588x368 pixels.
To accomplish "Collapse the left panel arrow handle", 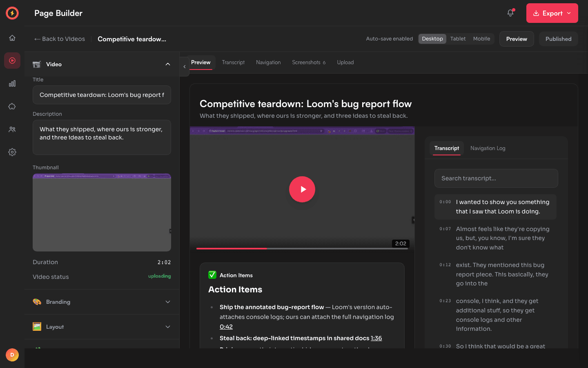I will coord(185,67).
